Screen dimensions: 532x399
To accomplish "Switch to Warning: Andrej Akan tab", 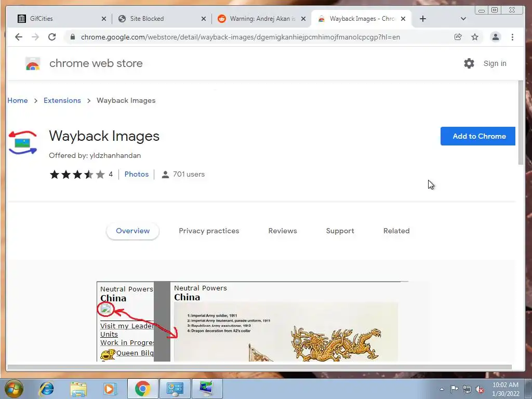I will (x=262, y=19).
